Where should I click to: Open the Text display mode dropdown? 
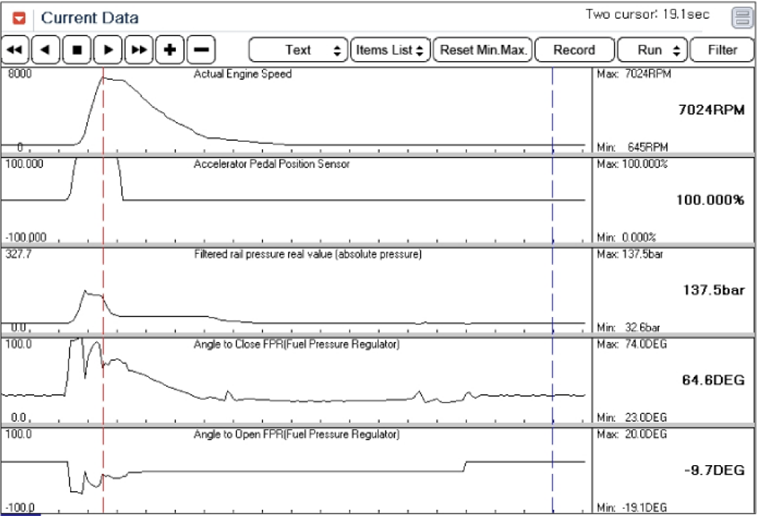298,50
